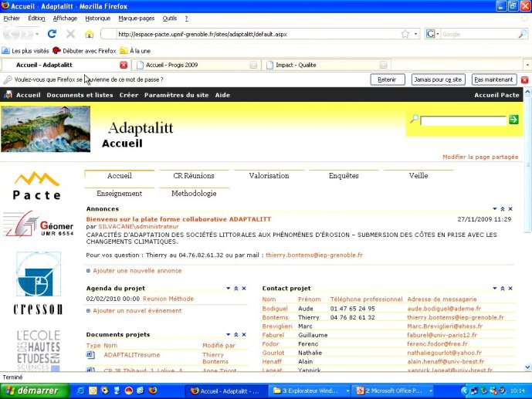The height and width of the screenshot is (399, 532).
Task: Click the Adaptalitt cliff painting logo
Action: click(46, 129)
